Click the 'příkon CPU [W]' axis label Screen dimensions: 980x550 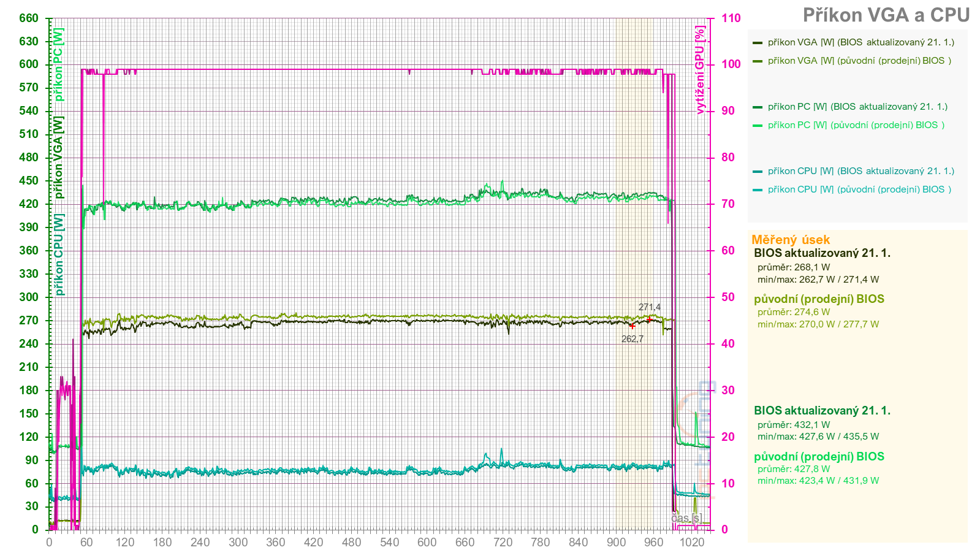[x=59, y=254]
